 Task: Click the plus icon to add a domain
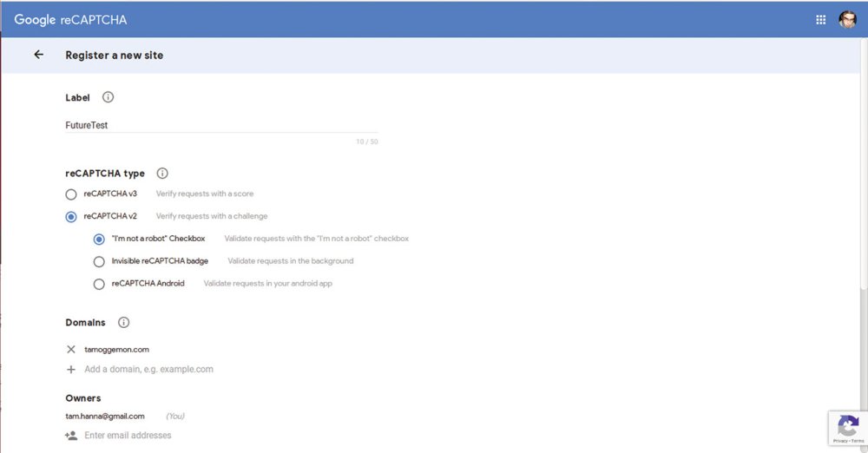[x=71, y=370]
